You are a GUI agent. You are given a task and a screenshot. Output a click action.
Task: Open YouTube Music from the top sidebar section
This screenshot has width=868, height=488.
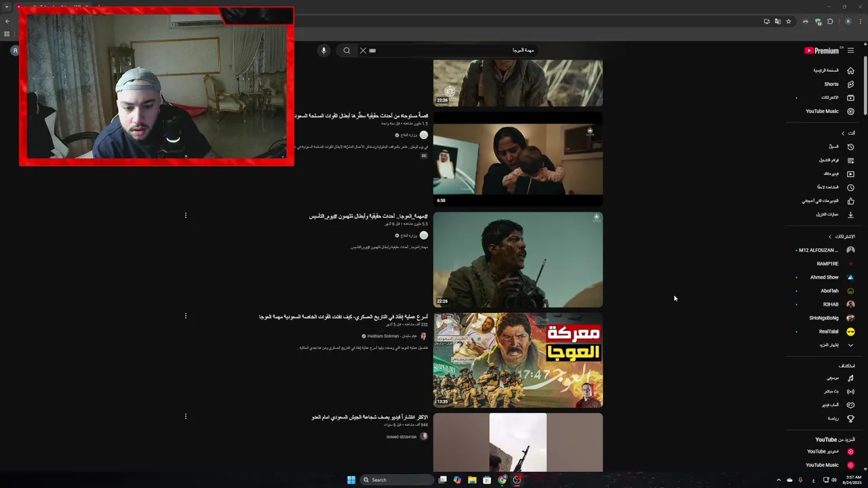tap(822, 111)
